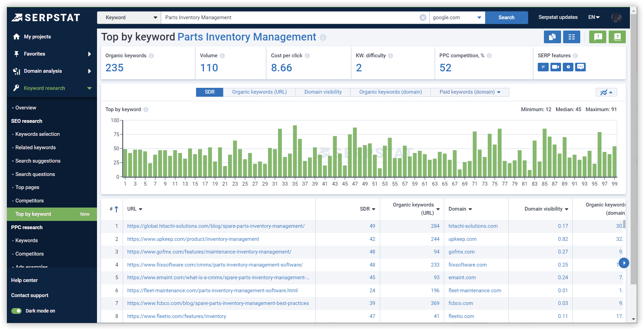Go to Top pages sidebar item

click(27, 187)
